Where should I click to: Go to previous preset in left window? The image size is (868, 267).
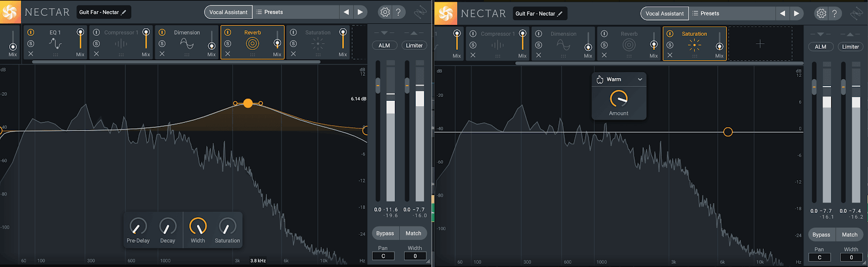click(346, 12)
